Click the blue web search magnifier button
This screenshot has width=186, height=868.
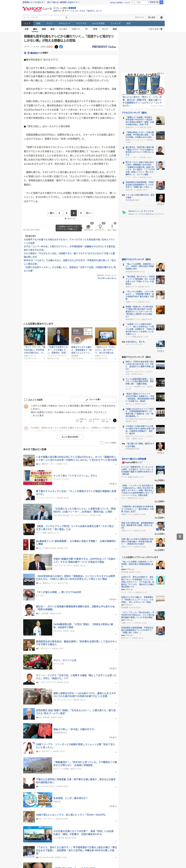(161, 2)
